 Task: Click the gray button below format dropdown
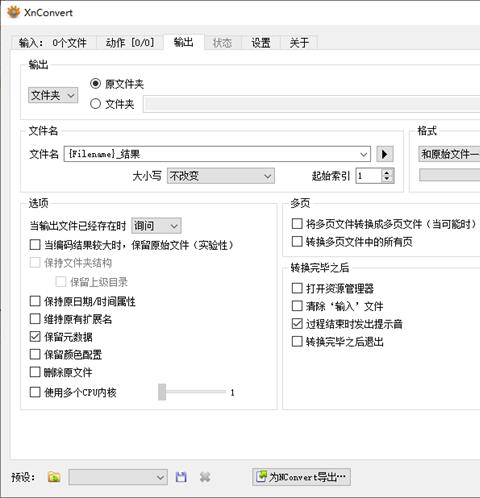click(x=449, y=175)
